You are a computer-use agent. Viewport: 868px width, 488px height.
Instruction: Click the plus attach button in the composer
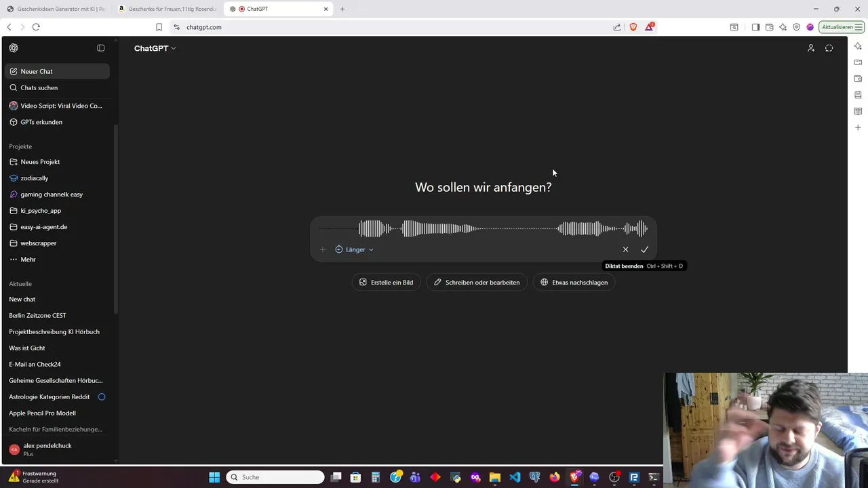[x=323, y=249]
